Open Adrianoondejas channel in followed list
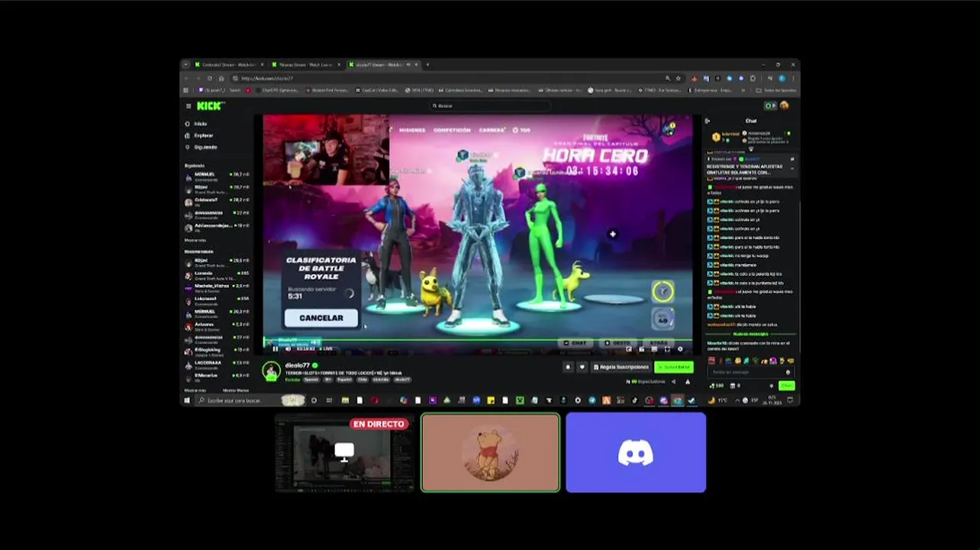 coord(217,227)
